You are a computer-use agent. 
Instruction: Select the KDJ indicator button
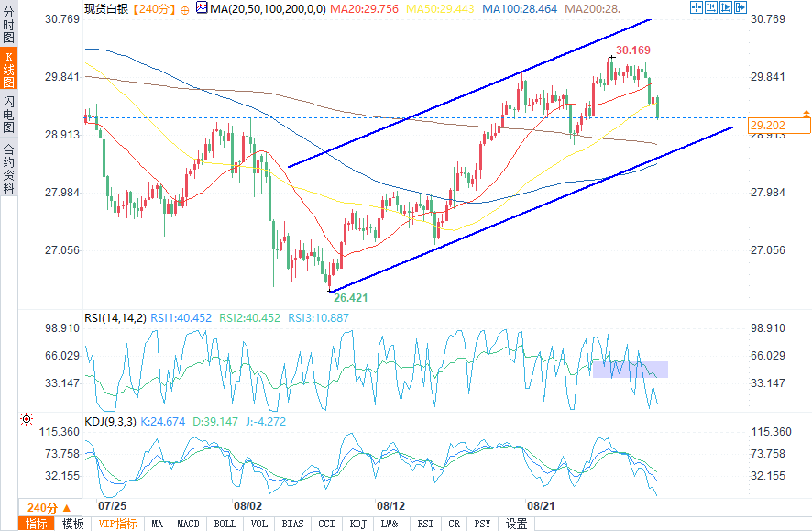[x=357, y=524]
